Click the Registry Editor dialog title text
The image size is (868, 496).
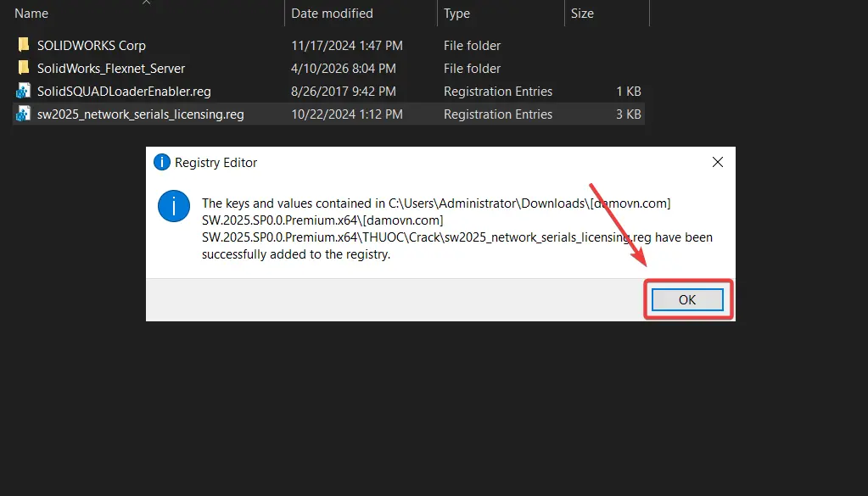[216, 163]
